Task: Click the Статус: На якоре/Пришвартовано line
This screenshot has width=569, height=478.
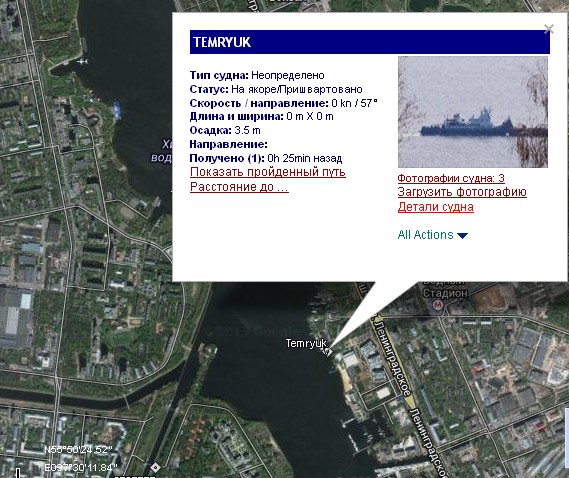Action: click(x=276, y=89)
